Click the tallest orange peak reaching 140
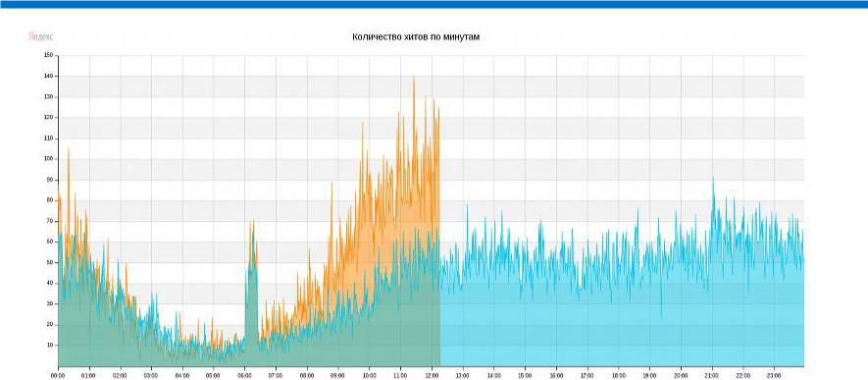Image resolution: width=868 pixels, height=380 pixels. tap(414, 79)
